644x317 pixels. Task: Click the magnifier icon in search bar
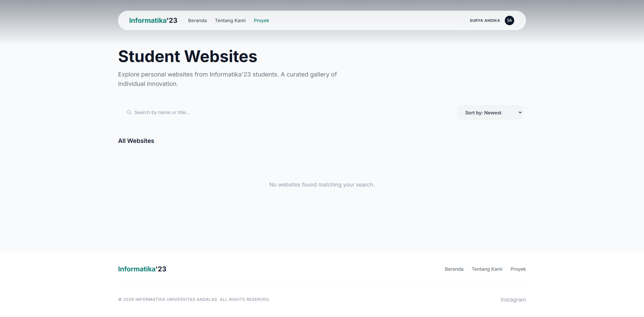tap(129, 112)
